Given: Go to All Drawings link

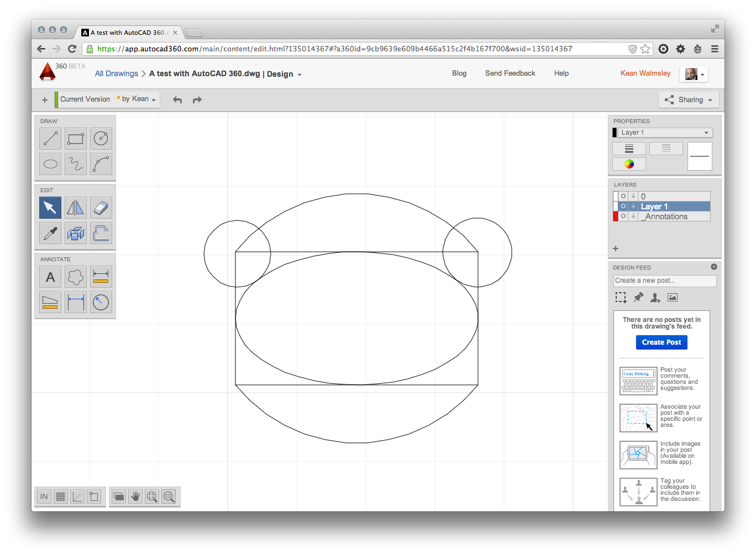Looking at the screenshot, I should [x=116, y=74].
